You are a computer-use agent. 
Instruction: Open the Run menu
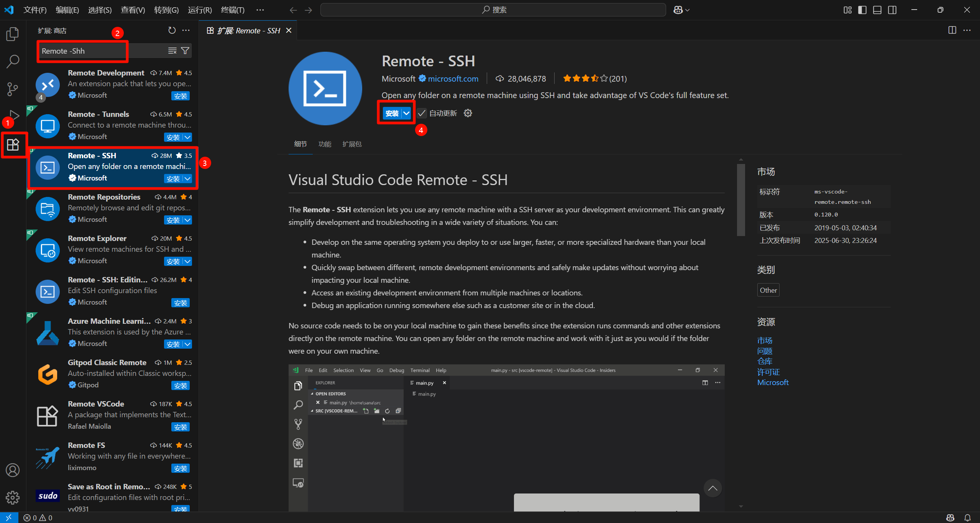pos(200,10)
